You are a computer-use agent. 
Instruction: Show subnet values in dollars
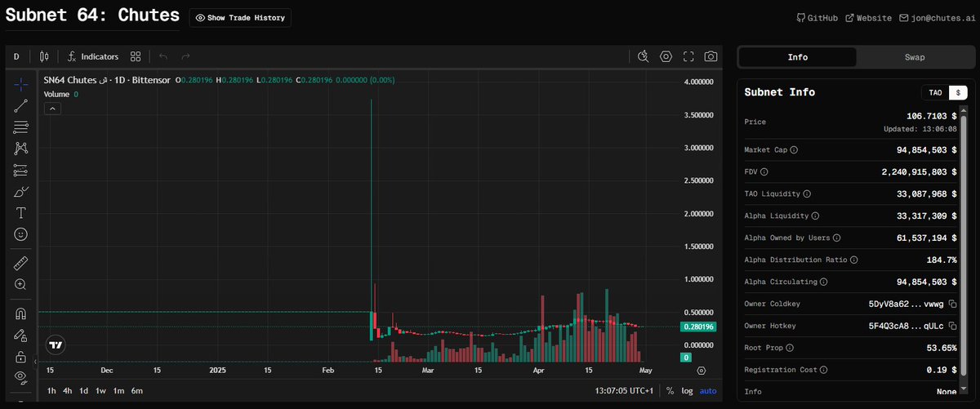click(x=958, y=92)
